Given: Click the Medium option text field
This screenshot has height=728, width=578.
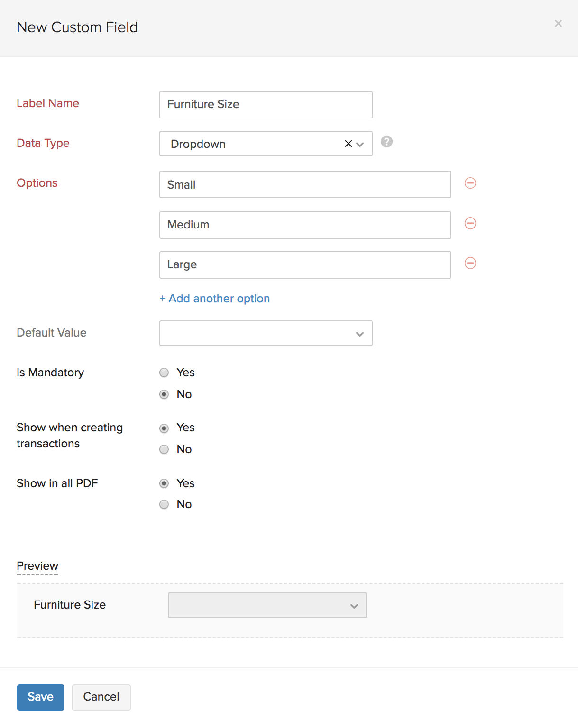Looking at the screenshot, I should [x=305, y=225].
